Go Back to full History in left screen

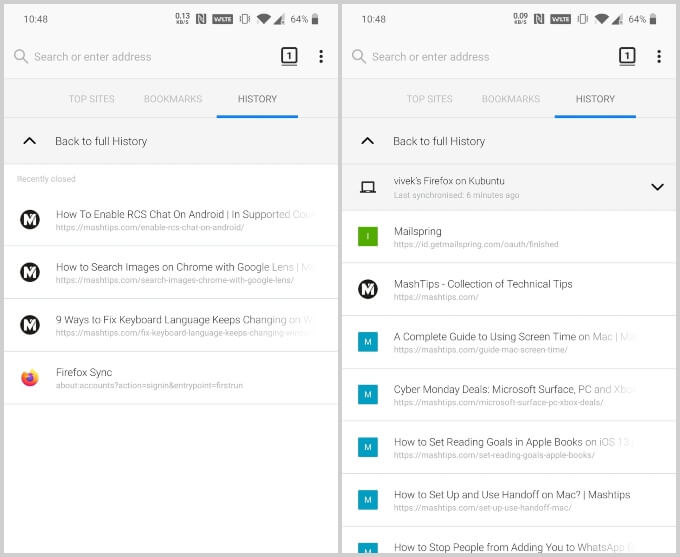coord(171,141)
